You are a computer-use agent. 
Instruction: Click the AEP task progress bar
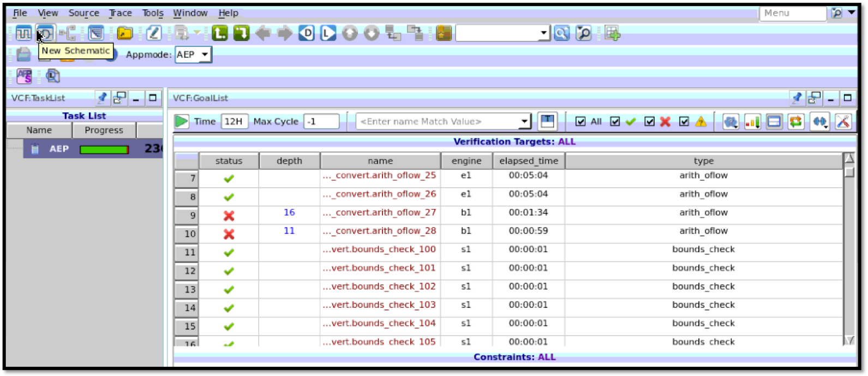[x=104, y=149]
